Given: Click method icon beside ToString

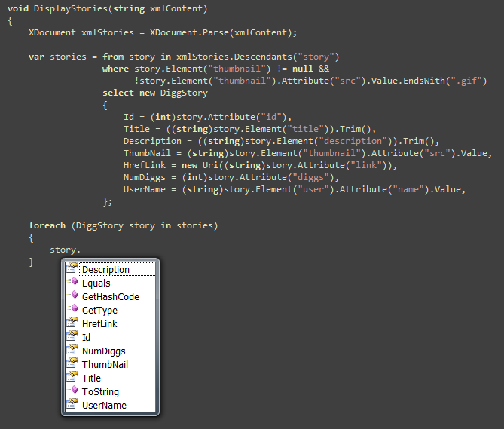Looking at the screenshot, I should point(72,390).
